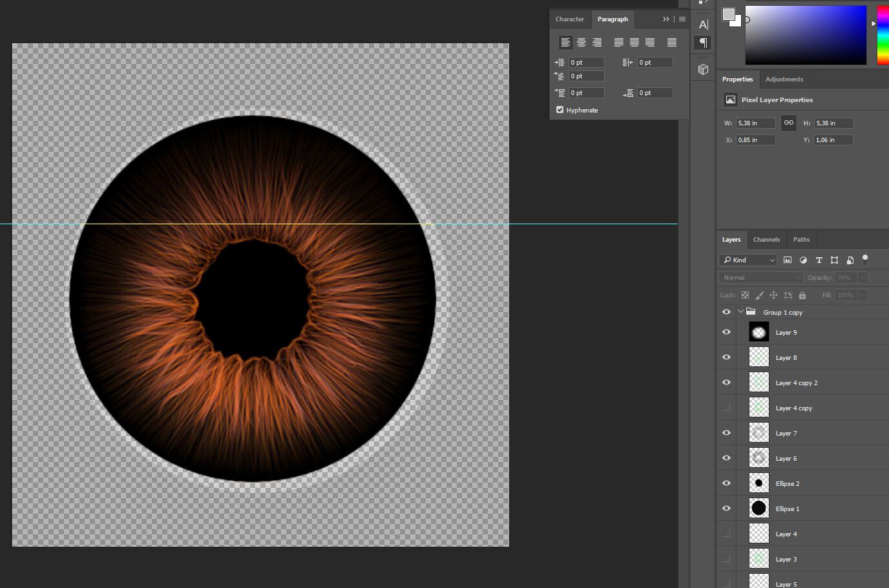Expand collapsed panels with double-arrow

(x=665, y=19)
